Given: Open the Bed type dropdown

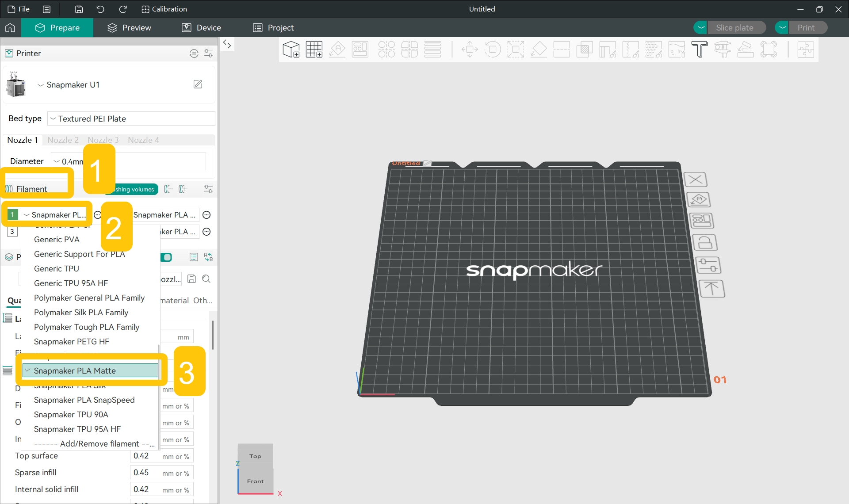Looking at the screenshot, I should click(131, 118).
